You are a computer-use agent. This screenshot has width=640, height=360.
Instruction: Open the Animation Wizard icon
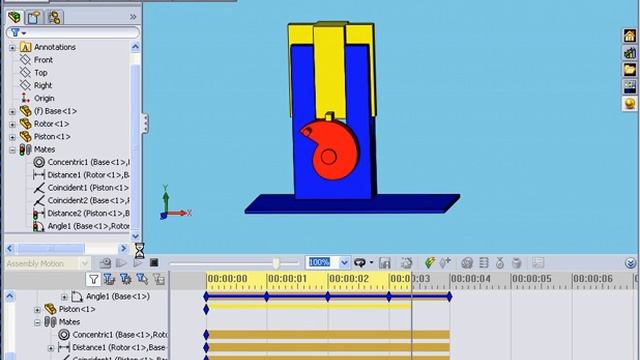(x=407, y=263)
